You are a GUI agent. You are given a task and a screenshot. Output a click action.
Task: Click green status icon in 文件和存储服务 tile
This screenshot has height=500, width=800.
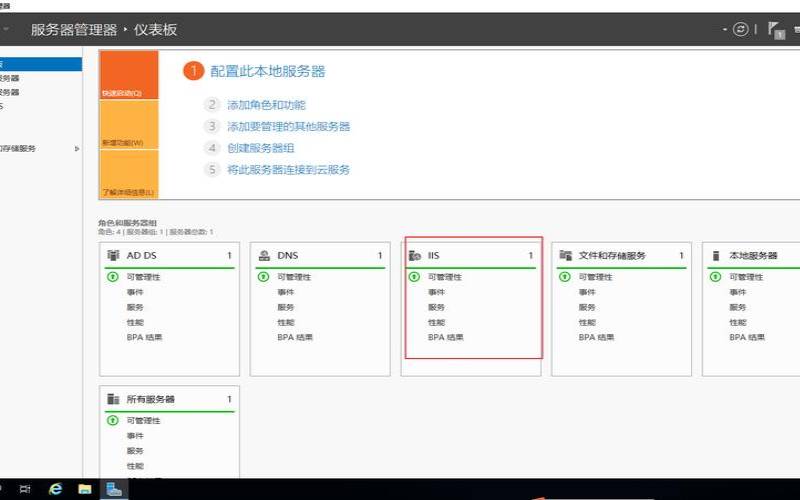click(565, 277)
